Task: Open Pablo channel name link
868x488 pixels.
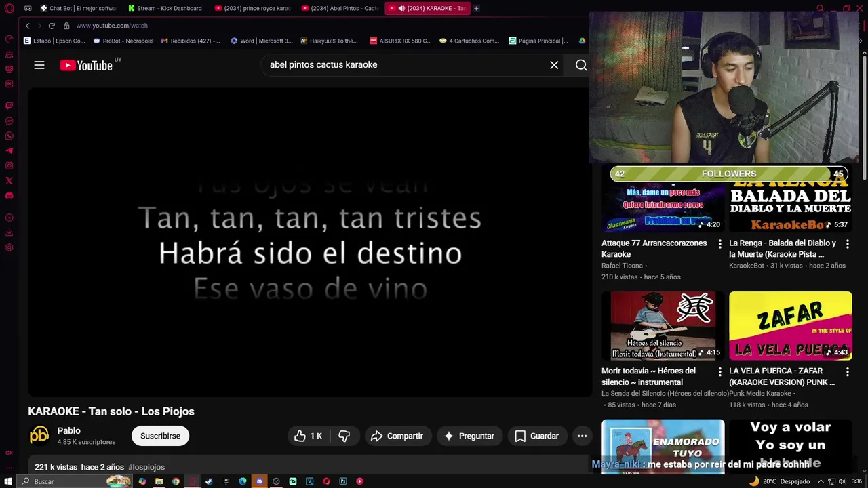Action: point(69,430)
